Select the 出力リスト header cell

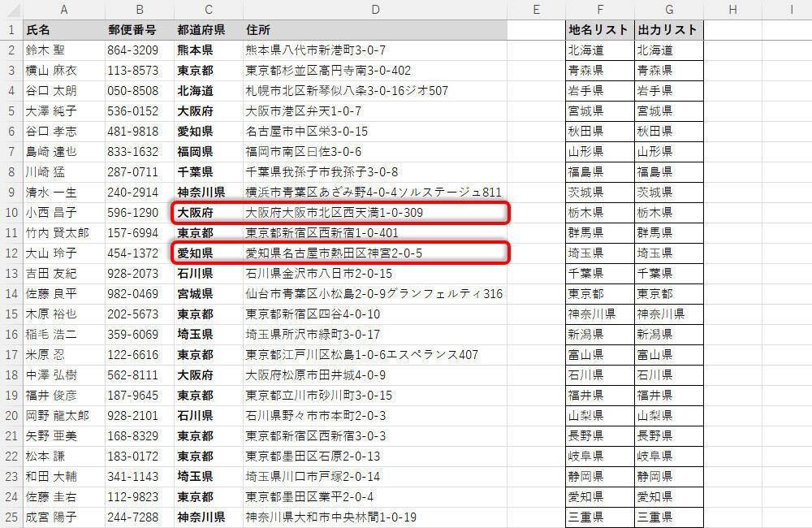[668, 30]
